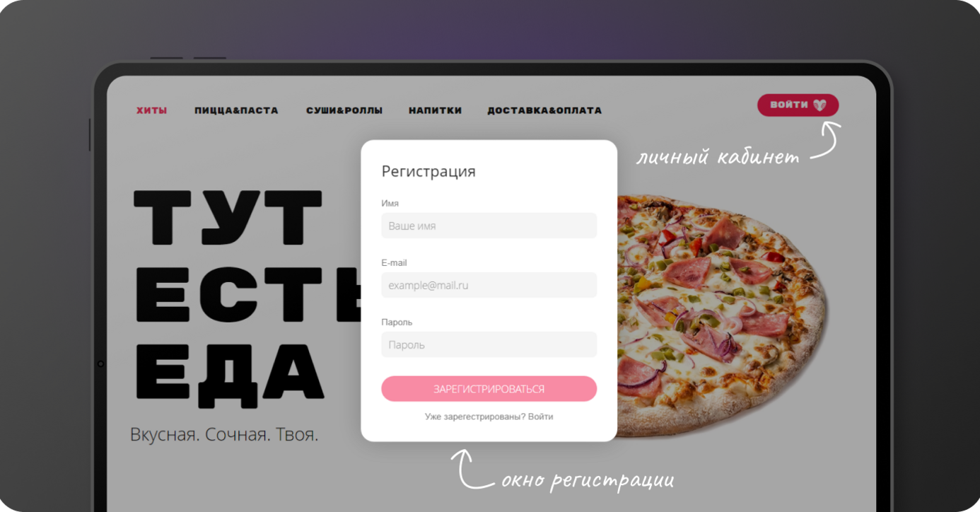
Task: Click the 'окно регистрации' handwritten caption
Action: pyautogui.click(x=587, y=481)
